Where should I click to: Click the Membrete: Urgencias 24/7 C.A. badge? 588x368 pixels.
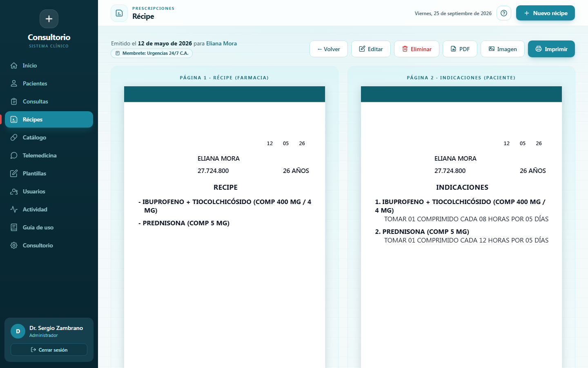(x=152, y=53)
